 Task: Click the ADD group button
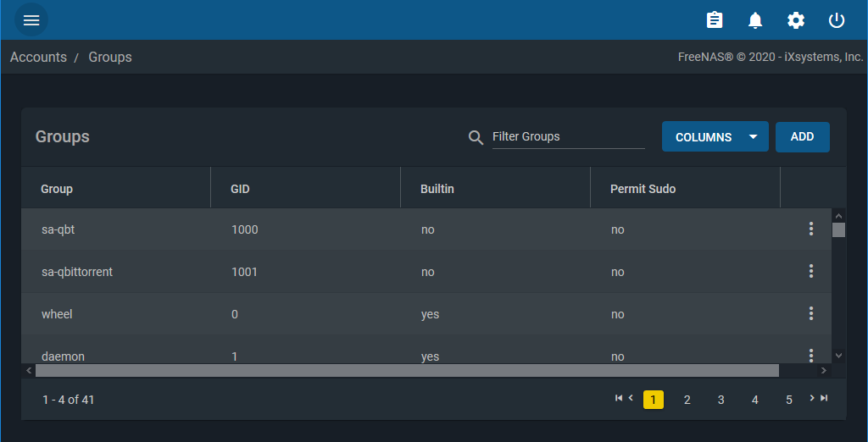click(x=802, y=136)
